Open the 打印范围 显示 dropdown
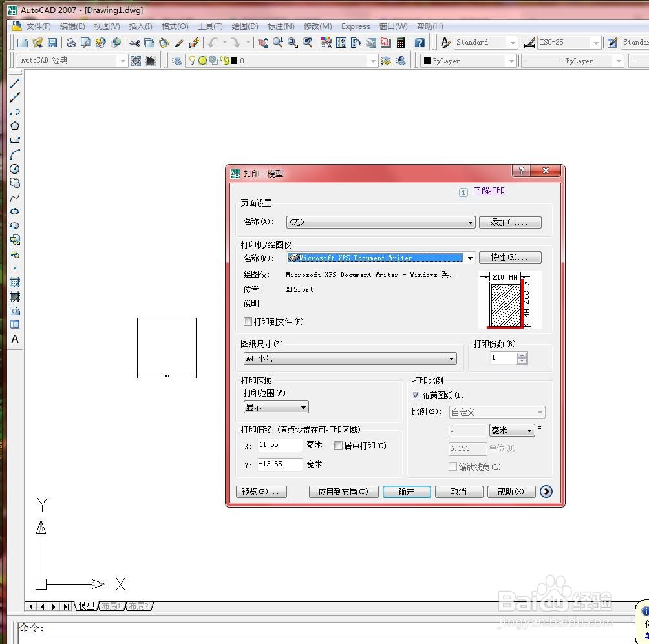This screenshot has height=644, width=649. [x=276, y=407]
